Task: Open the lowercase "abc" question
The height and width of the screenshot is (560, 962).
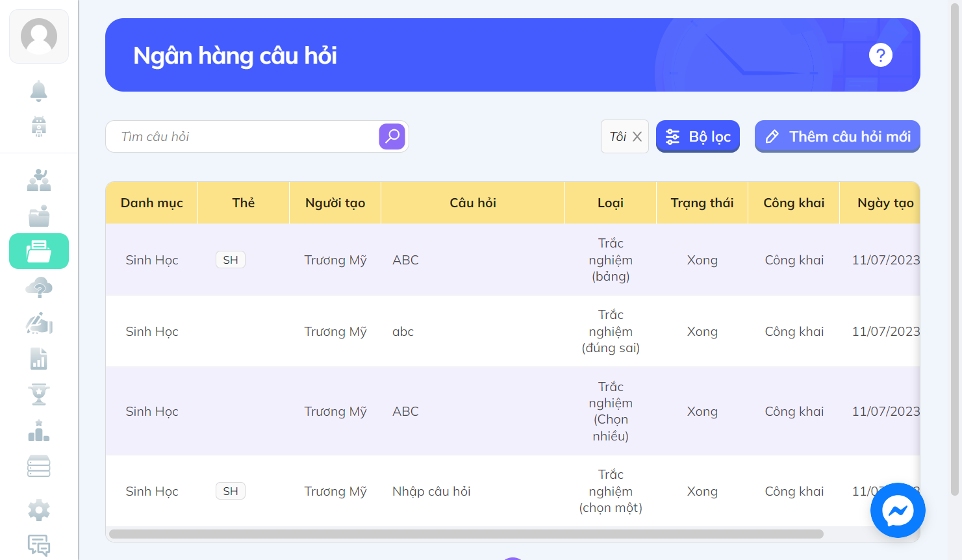Action: 403,331
